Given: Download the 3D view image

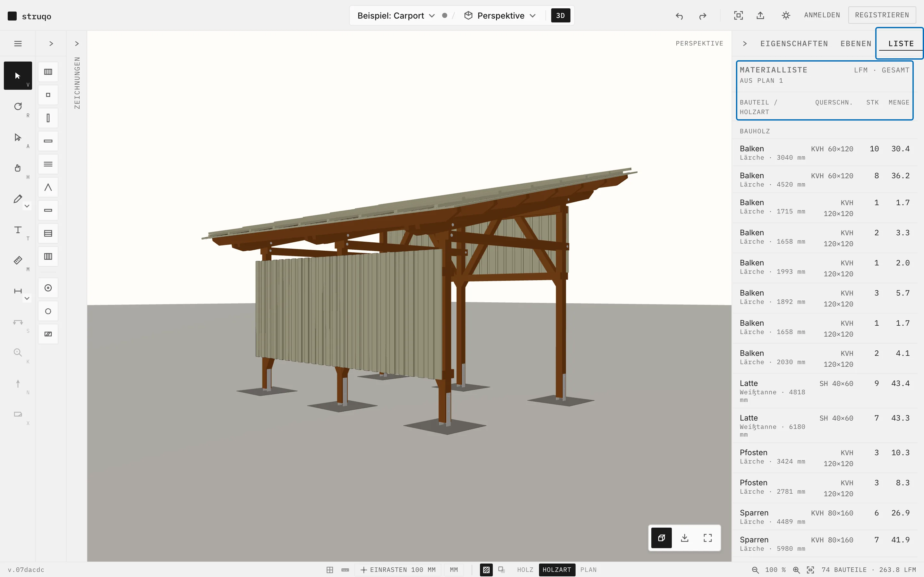Looking at the screenshot, I should [685, 538].
